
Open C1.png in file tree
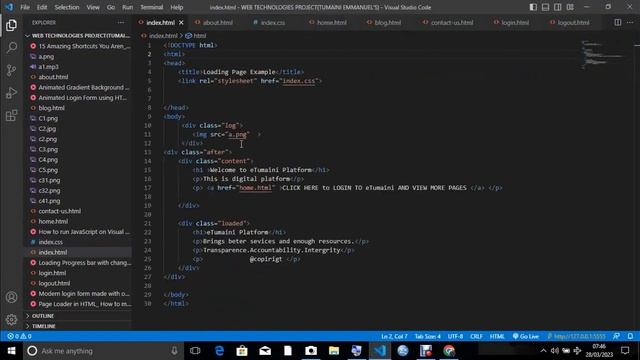coord(48,118)
